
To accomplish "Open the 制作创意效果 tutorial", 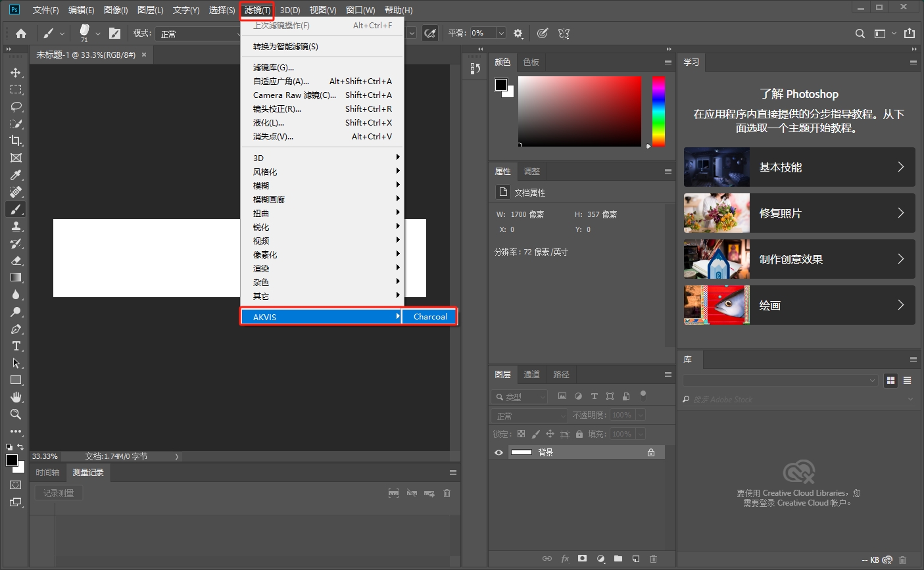I will tap(800, 259).
